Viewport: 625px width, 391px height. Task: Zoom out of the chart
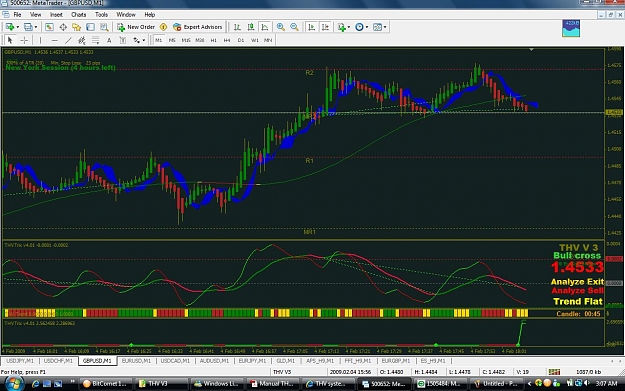[x=294, y=27]
